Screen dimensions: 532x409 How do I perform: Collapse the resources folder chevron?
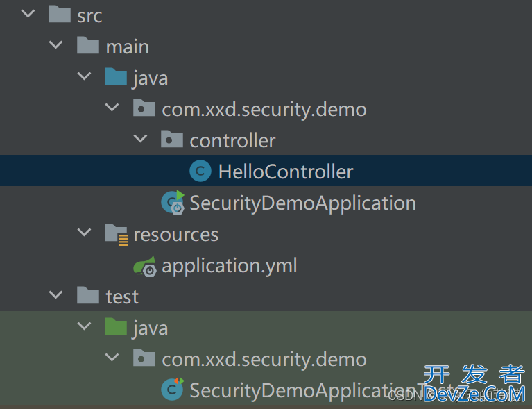84,233
